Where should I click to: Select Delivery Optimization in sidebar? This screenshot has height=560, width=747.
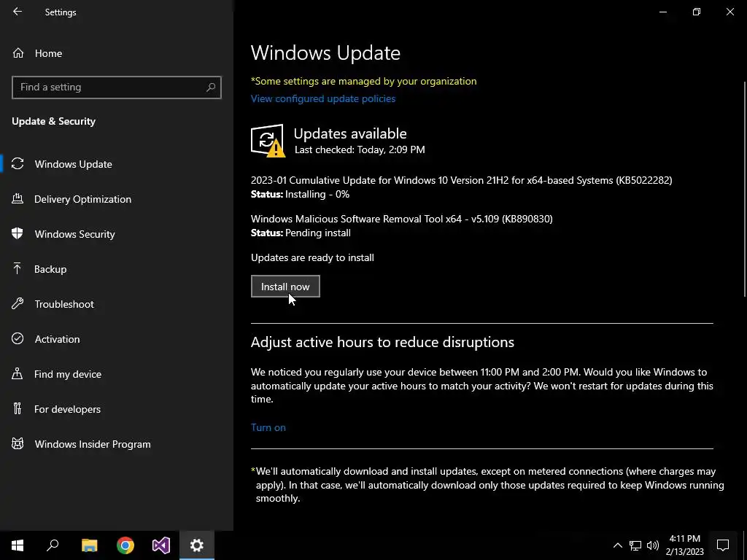[x=117, y=199]
